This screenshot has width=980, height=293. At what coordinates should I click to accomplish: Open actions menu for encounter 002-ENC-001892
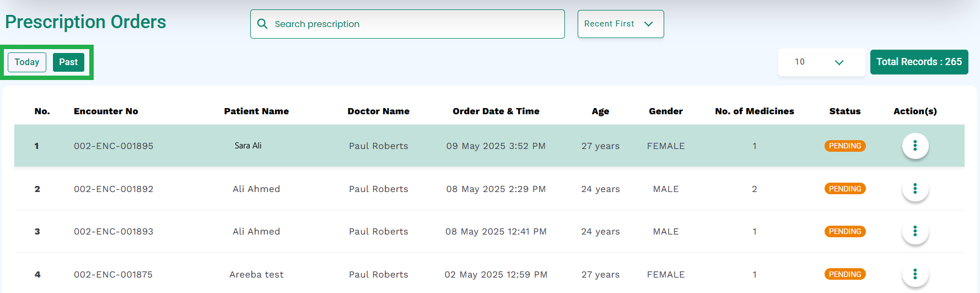tap(915, 189)
